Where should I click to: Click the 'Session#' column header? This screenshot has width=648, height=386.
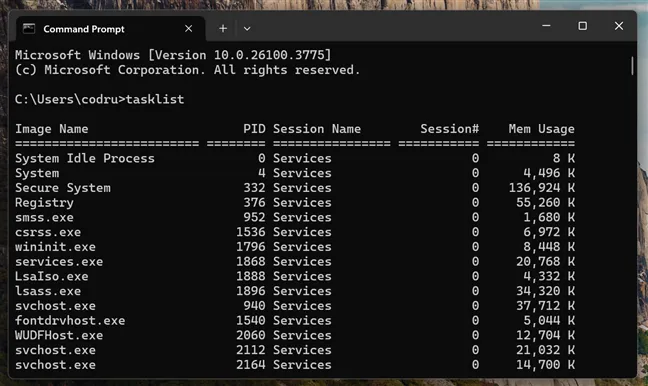click(x=450, y=129)
